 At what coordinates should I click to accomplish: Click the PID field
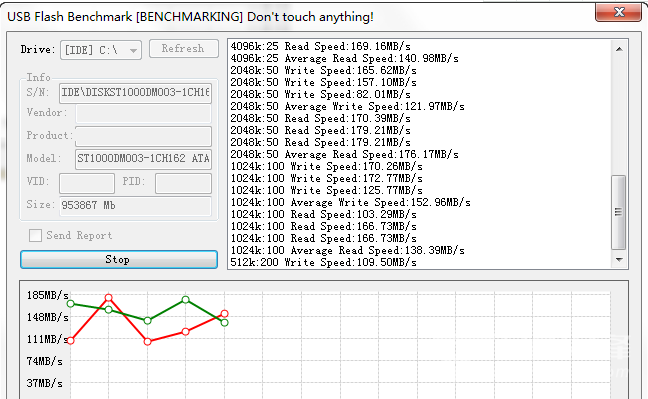pyautogui.click(x=183, y=183)
